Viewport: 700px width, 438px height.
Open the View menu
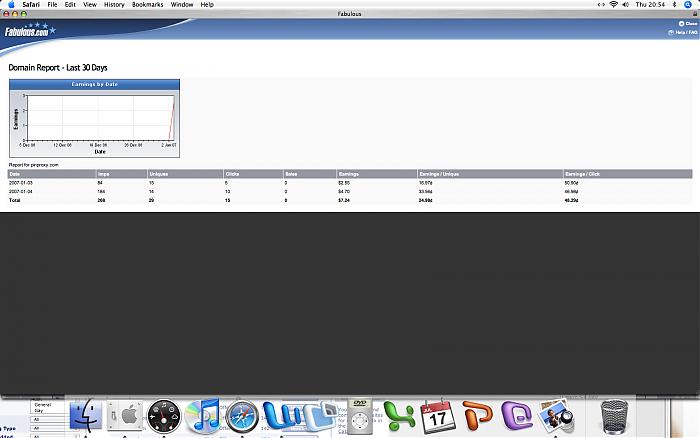[x=90, y=4]
